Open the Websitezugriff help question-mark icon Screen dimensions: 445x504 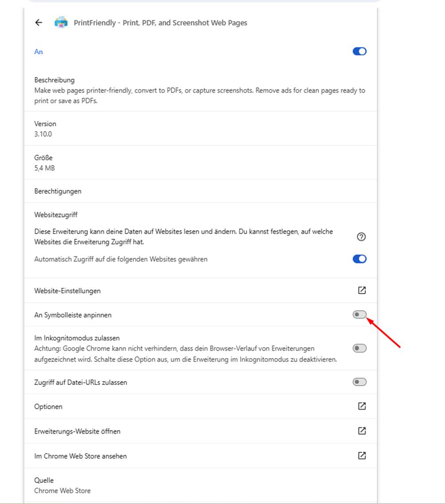361,237
